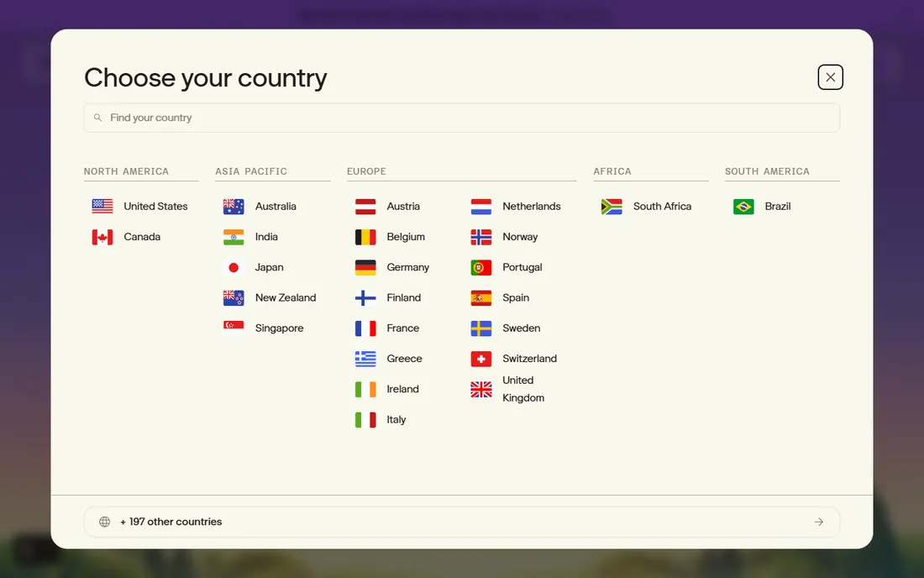
Task: Click the arrow at the other countries row
Action: click(x=819, y=522)
